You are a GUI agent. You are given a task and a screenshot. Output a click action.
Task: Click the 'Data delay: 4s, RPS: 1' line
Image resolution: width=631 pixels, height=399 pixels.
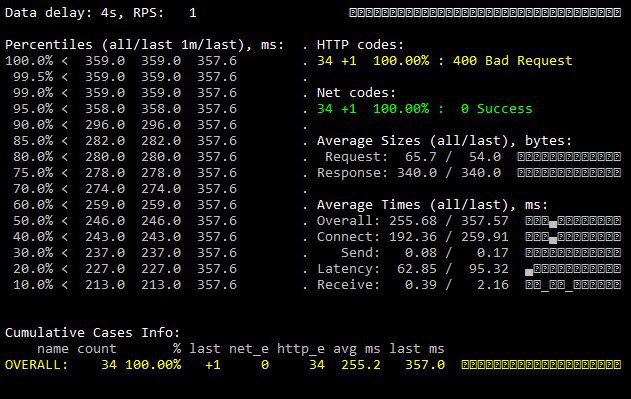101,13
